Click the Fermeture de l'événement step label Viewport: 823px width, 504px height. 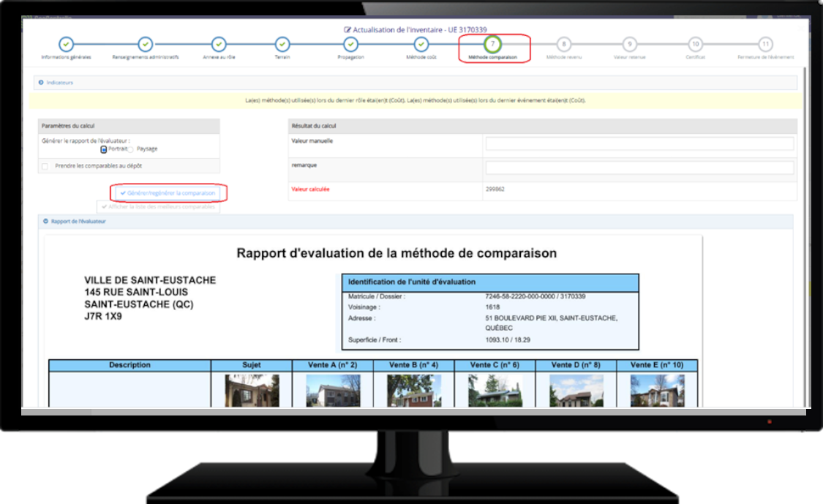pos(765,57)
